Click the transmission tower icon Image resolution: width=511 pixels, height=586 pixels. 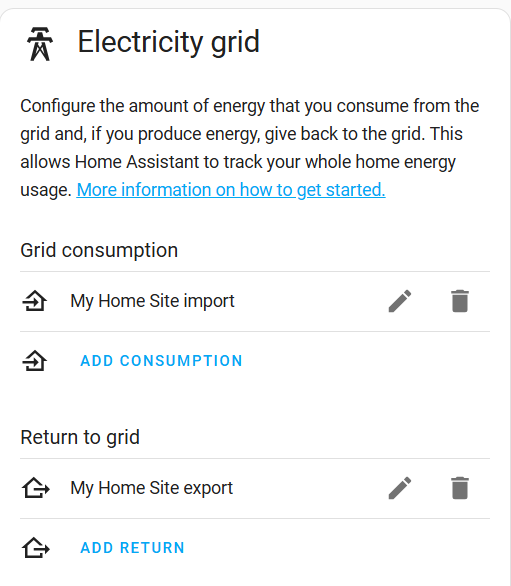click(x=40, y=44)
